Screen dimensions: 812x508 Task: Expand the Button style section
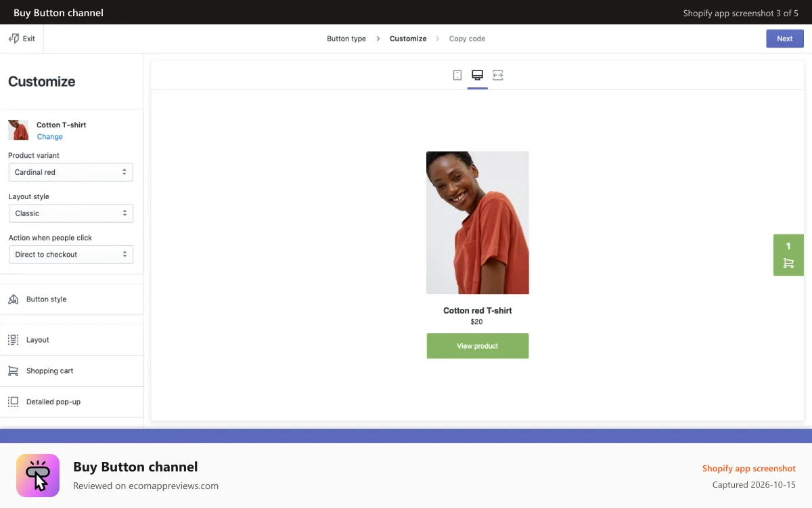(x=71, y=299)
